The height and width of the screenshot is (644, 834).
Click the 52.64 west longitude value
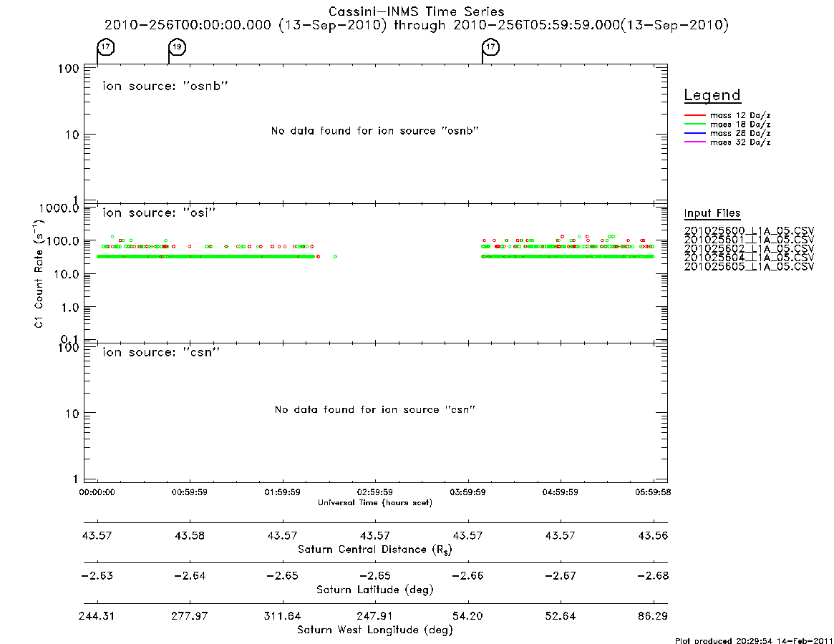[x=560, y=616]
